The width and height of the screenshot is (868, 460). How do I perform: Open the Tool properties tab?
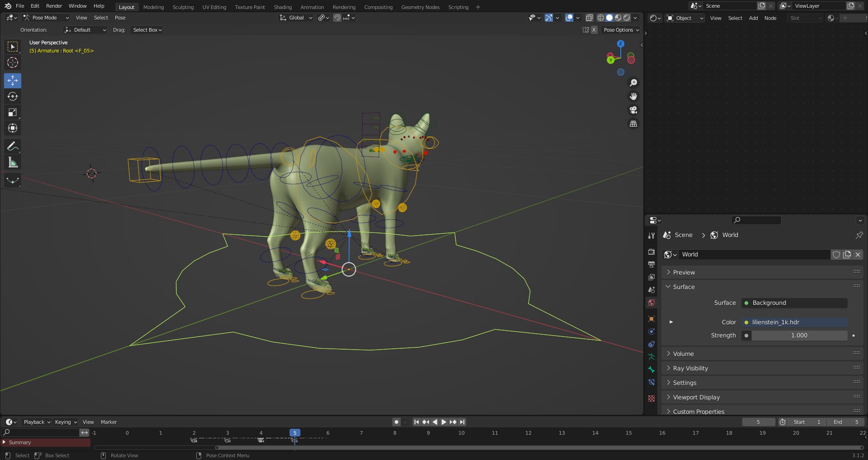point(651,236)
